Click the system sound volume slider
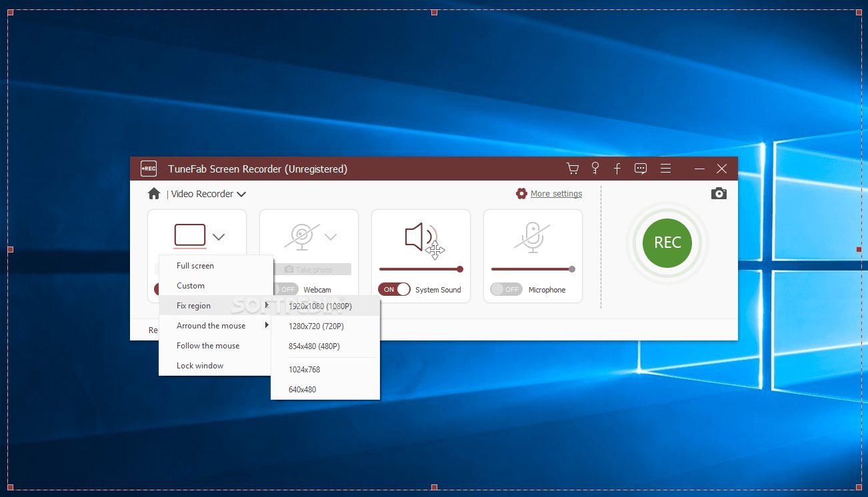 [420, 269]
